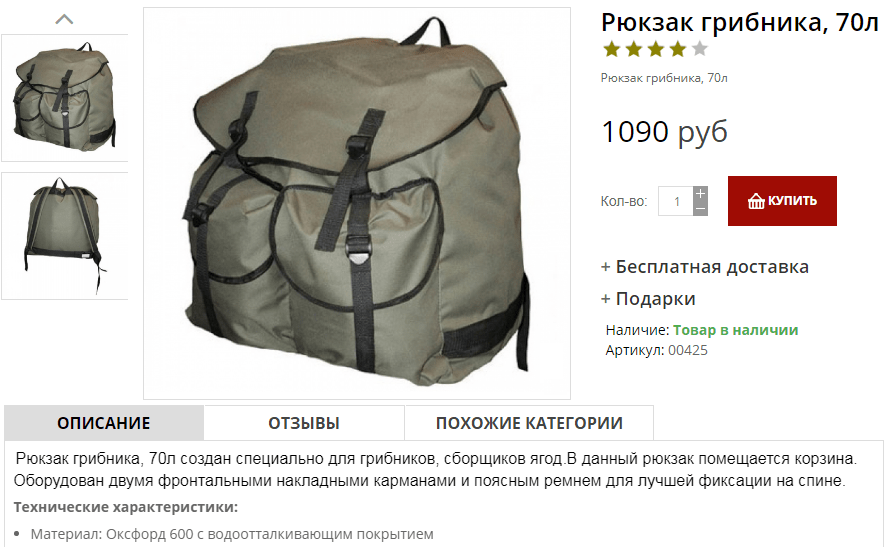The image size is (890, 547).
Task: Open the Описание tab
Action: tap(104, 423)
